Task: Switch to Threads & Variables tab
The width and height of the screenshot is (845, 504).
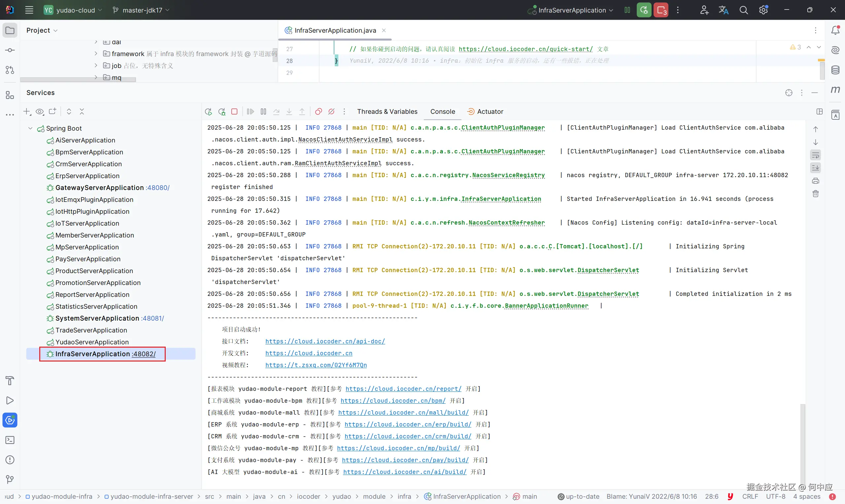Action: point(387,111)
